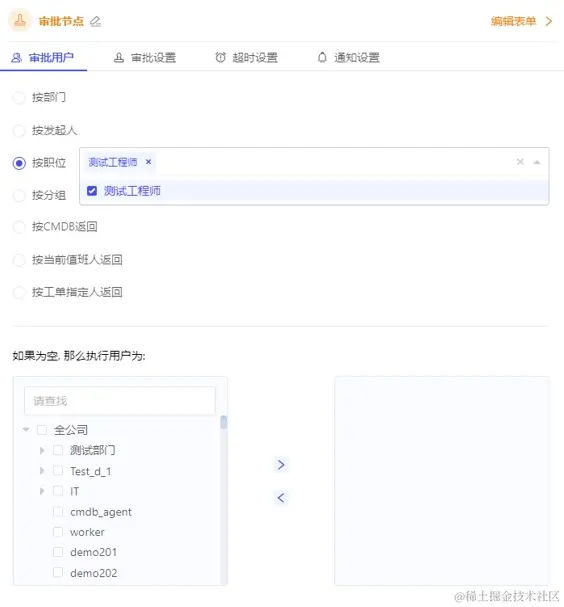Image resolution: width=564 pixels, height=607 pixels.
Task: Select 按分组 radio option
Action: [x=19, y=195]
